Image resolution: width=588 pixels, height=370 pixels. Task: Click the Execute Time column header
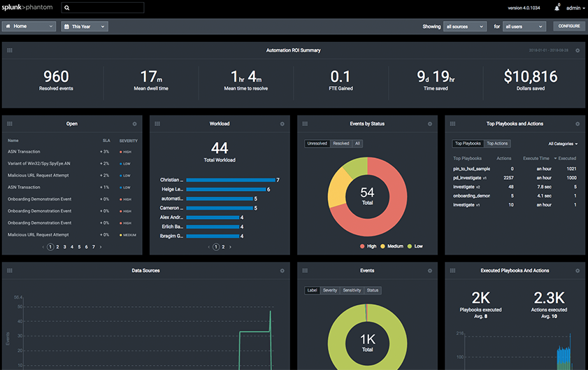(x=536, y=158)
